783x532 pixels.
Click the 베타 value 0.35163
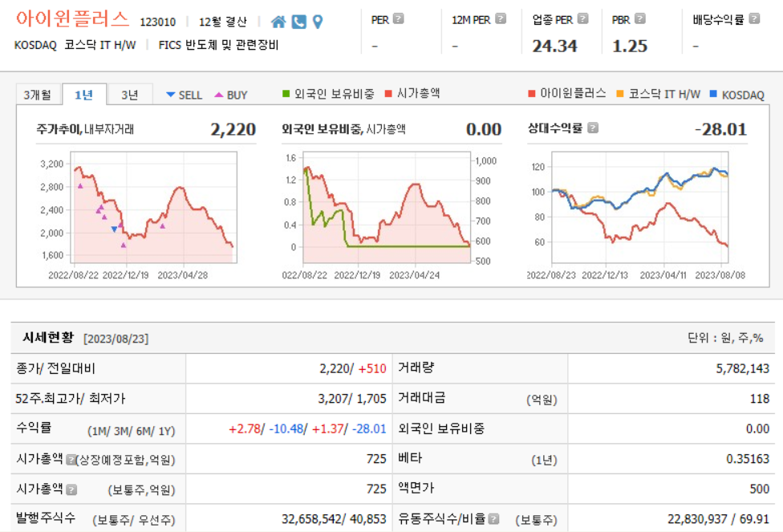748,459
